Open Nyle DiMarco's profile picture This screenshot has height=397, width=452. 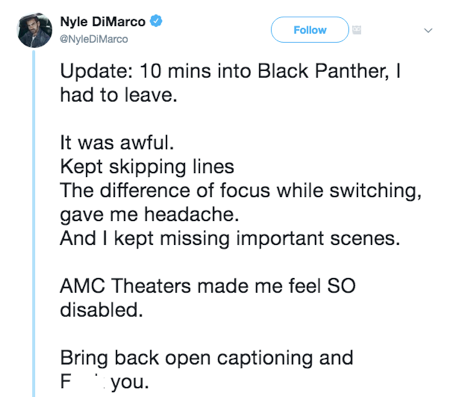[34, 30]
